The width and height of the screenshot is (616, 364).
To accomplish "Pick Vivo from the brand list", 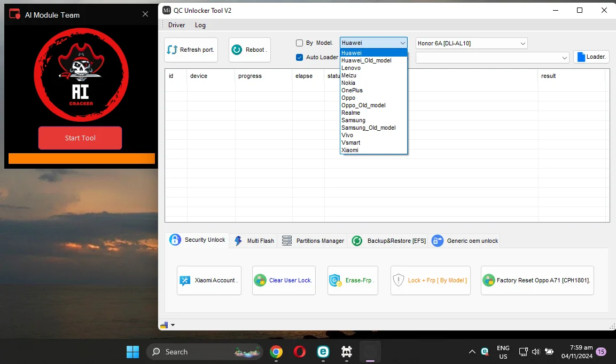I will tap(373, 135).
